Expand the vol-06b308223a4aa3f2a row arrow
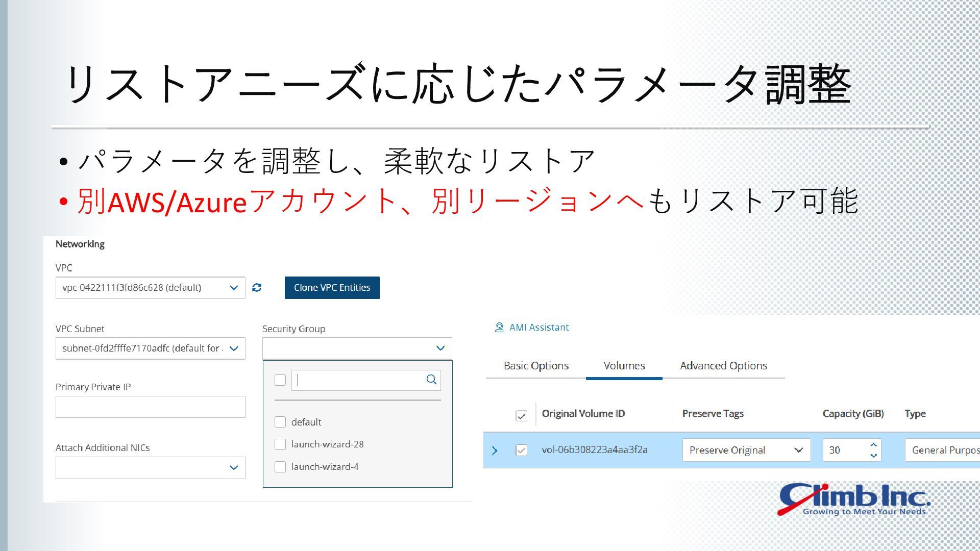 [494, 450]
